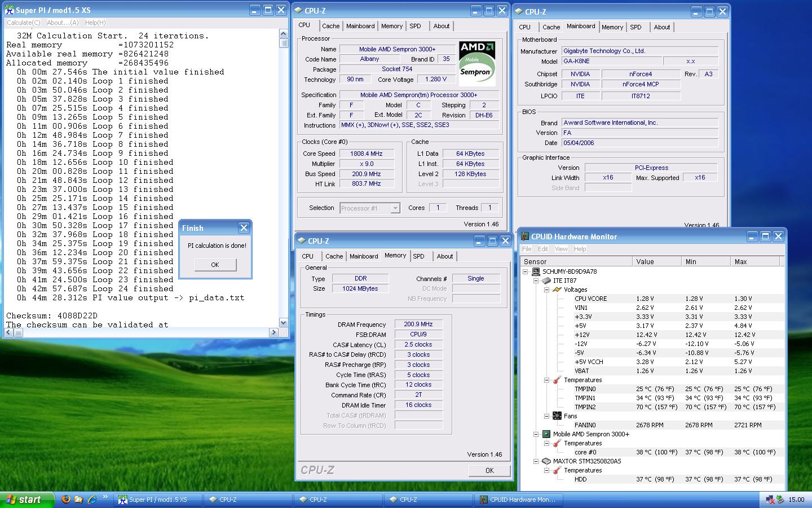
Task: Collapse the Mobile AMD Sempron 3000+ node
Action: (x=536, y=434)
